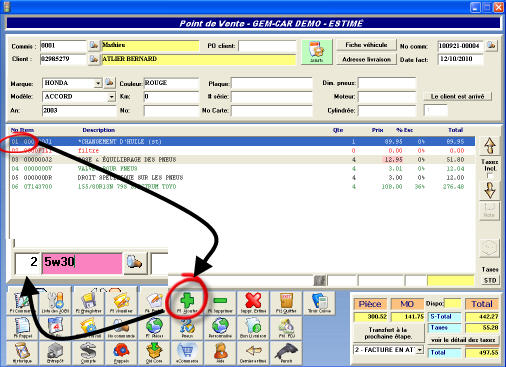Screen dimensions: 506x367
Task: Toggle the Taxes Incl checkbox
Action: pos(489,176)
